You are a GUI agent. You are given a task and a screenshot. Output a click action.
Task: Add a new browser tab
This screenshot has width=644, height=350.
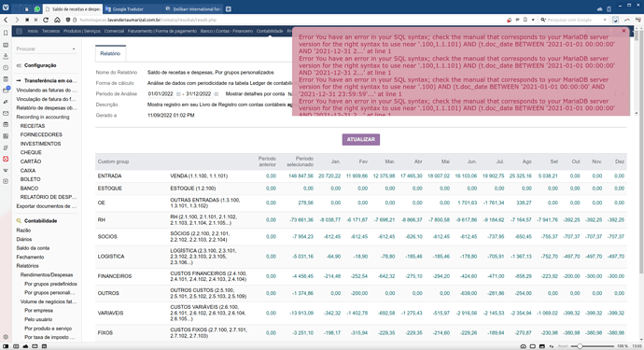(x=229, y=9)
